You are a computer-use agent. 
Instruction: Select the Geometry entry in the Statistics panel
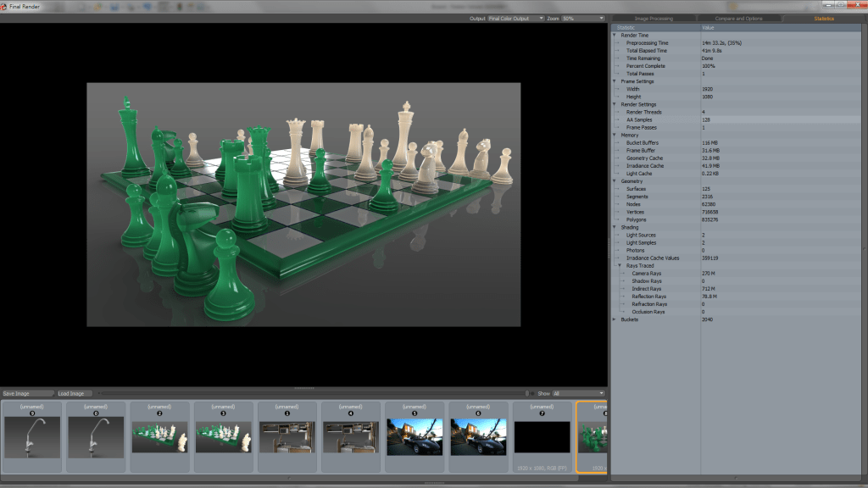(x=632, y=180)
